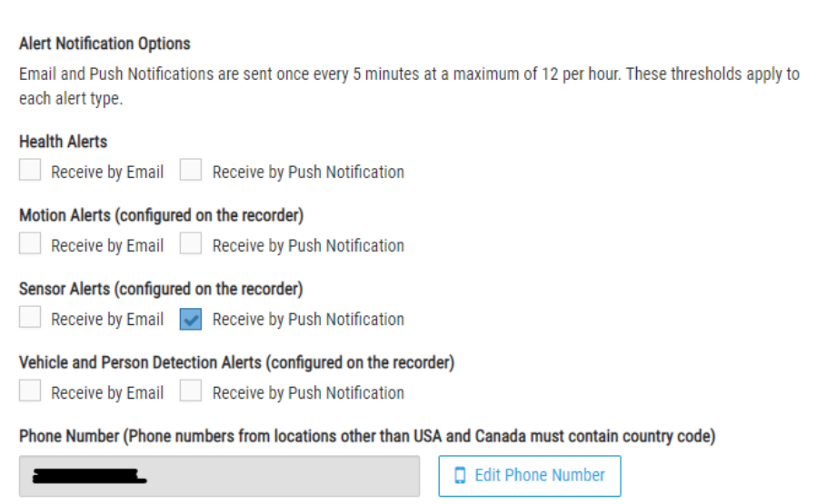The width and height of the screenshot is (827, 504).
Task: Click Vehicle Detection 'Receive by Email' label
Action: tap(107, 393)
